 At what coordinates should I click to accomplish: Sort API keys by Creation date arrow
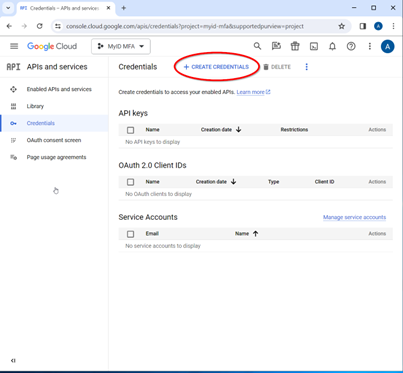pos(239,130)
